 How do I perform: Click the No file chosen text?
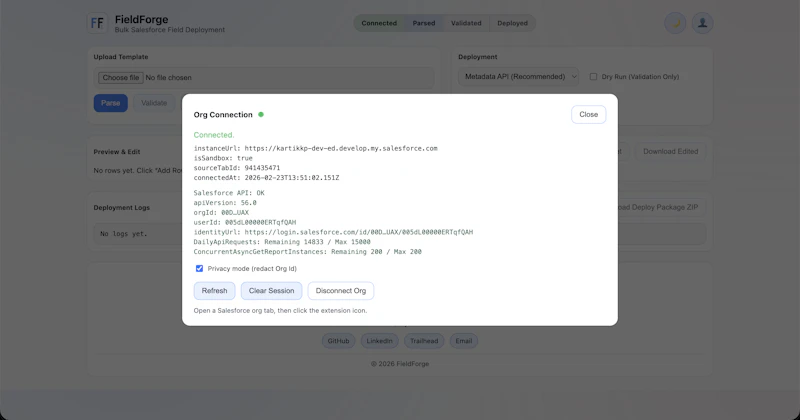tap(168, 78)
